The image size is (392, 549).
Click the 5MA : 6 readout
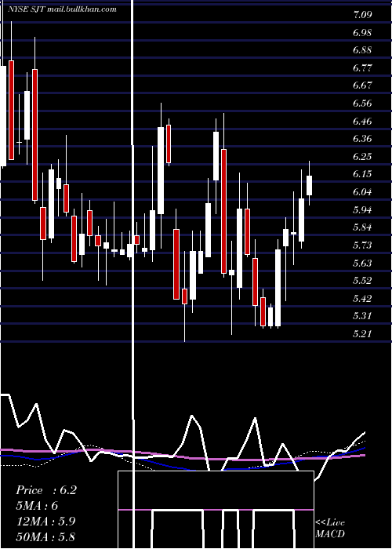(37, 506)
